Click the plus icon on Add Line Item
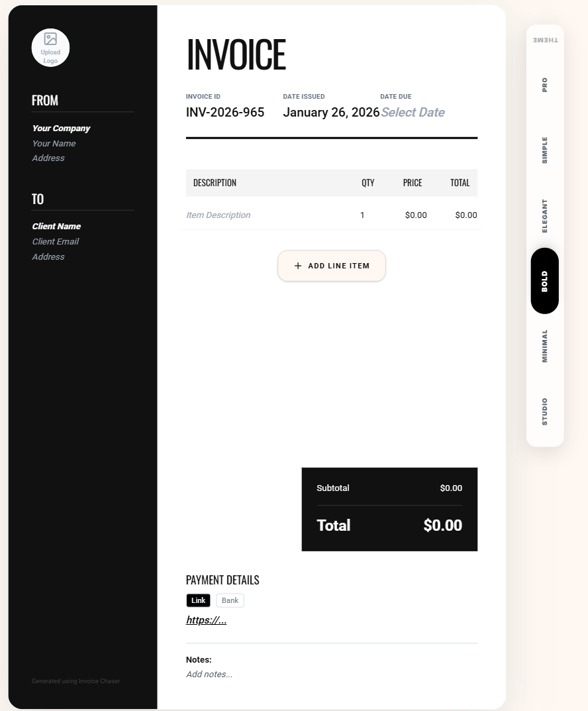The image size is (588, 711). coord(298,266)
